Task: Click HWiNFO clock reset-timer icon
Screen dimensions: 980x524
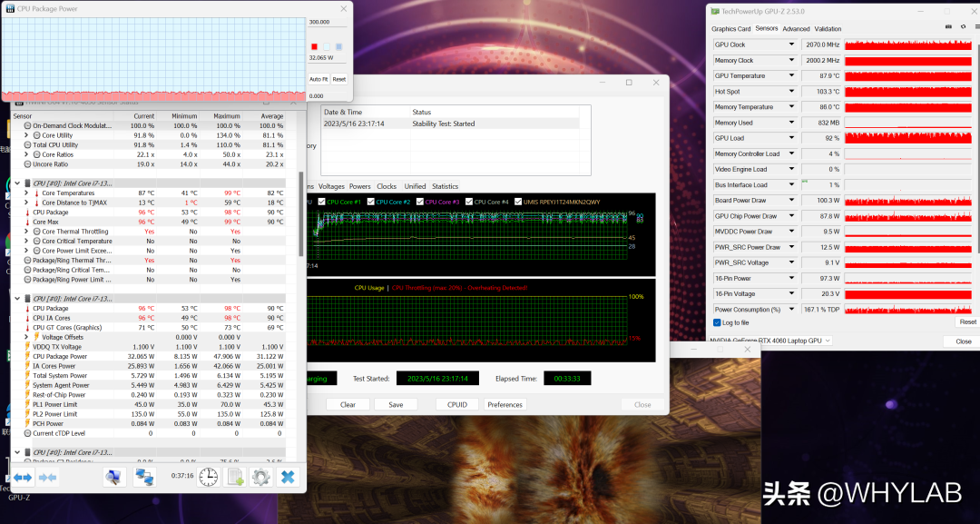Action: tap(208, 478)
